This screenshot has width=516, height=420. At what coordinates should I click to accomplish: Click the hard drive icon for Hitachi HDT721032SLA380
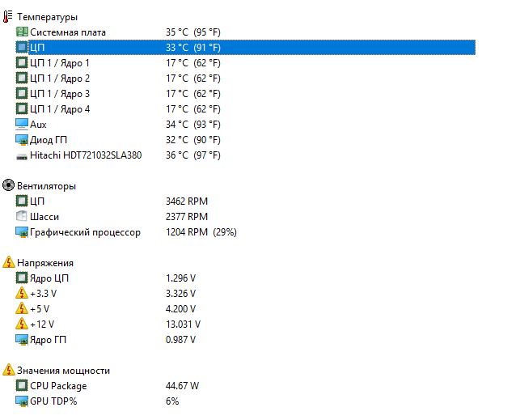pos(22,155)
